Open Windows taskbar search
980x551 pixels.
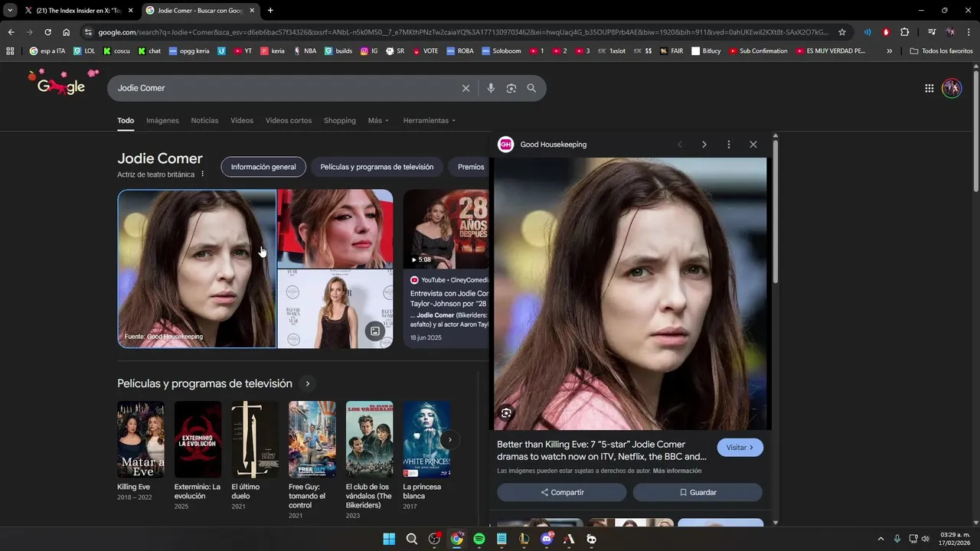pos(412,539)
